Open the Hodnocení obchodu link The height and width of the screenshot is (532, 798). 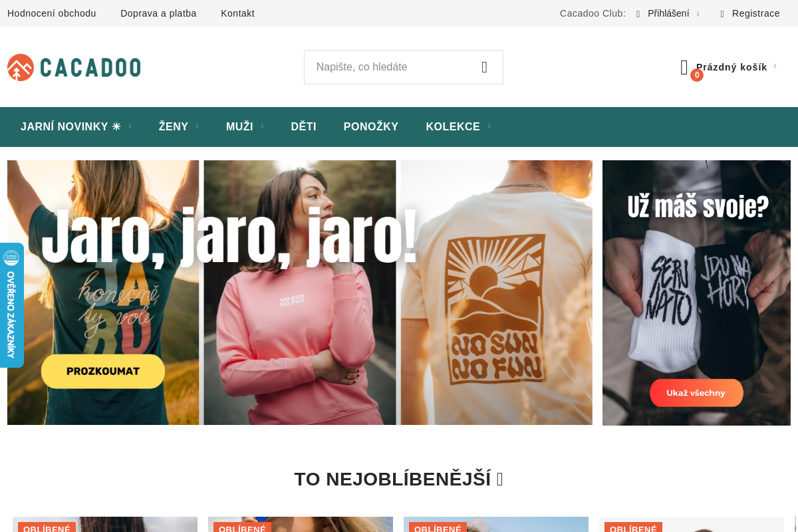51,13
